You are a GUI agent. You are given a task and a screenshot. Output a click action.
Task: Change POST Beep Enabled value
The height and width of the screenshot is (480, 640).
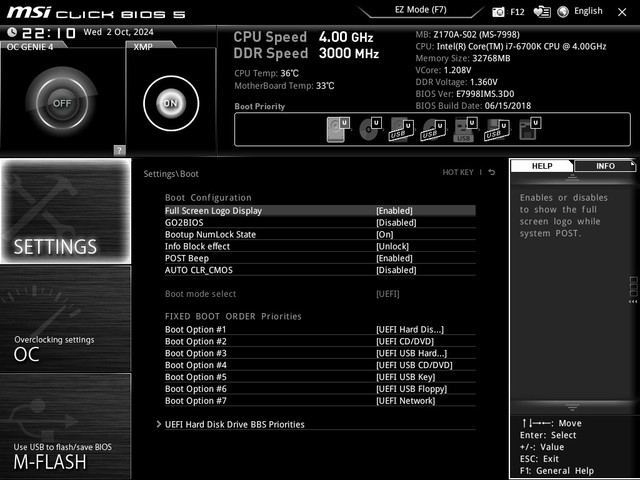coord(394,258)
